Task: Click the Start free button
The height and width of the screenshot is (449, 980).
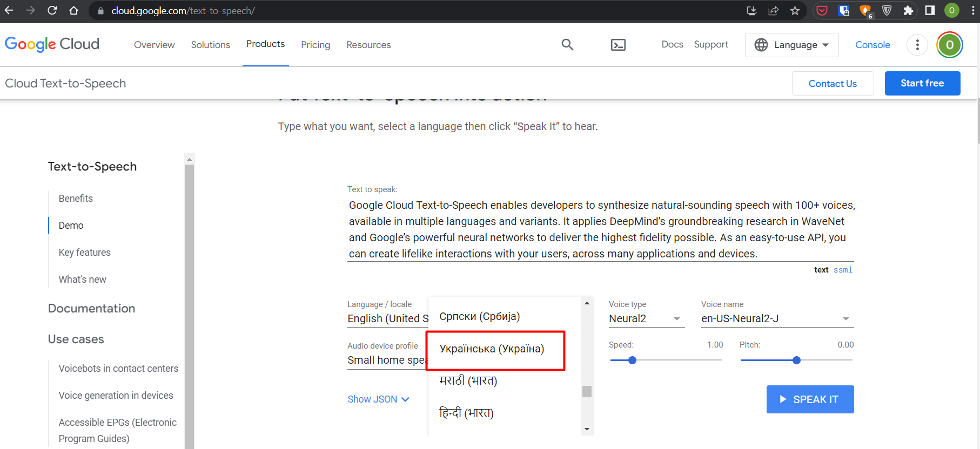Action: click(x=922, y=84)
